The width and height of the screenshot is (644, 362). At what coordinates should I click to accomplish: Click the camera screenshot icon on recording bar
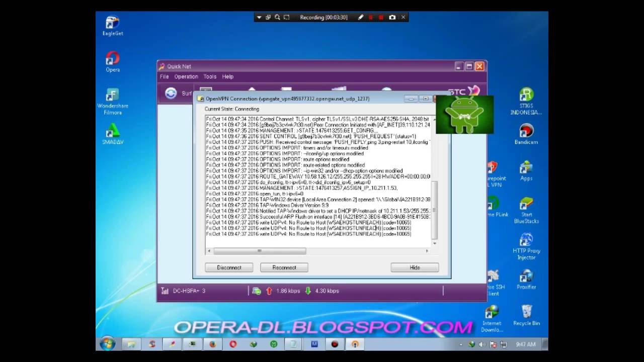coord(392,17)
